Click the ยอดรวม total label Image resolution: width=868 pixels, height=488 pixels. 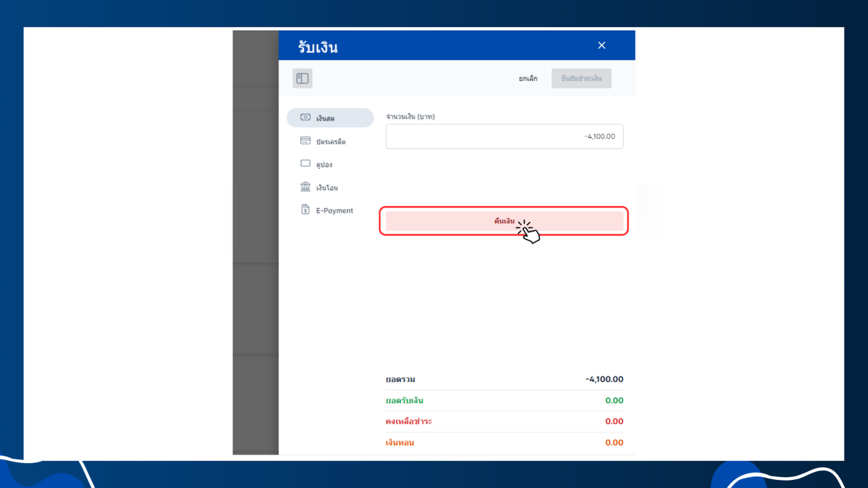(401, 379)
